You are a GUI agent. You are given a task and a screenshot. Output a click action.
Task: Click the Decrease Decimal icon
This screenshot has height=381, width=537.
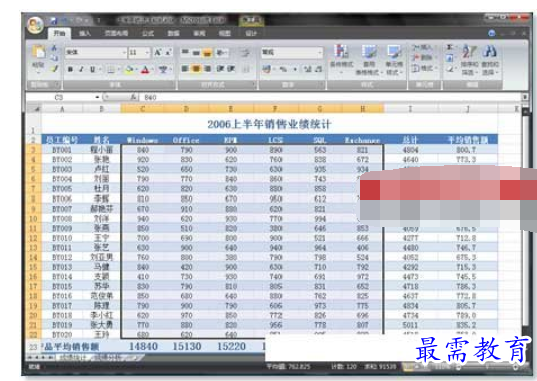pos(319,69)
